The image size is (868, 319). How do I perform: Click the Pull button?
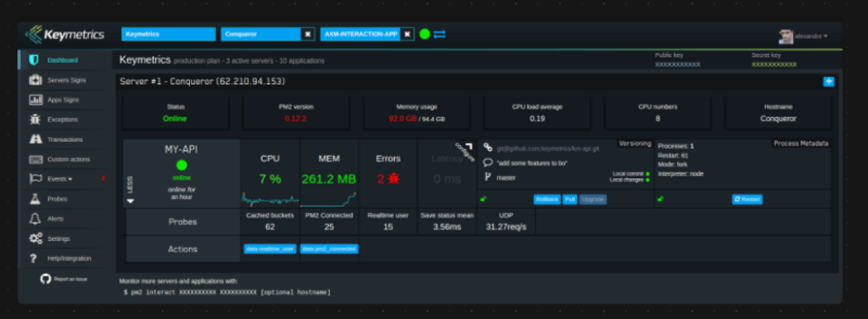tap(569, 199)
